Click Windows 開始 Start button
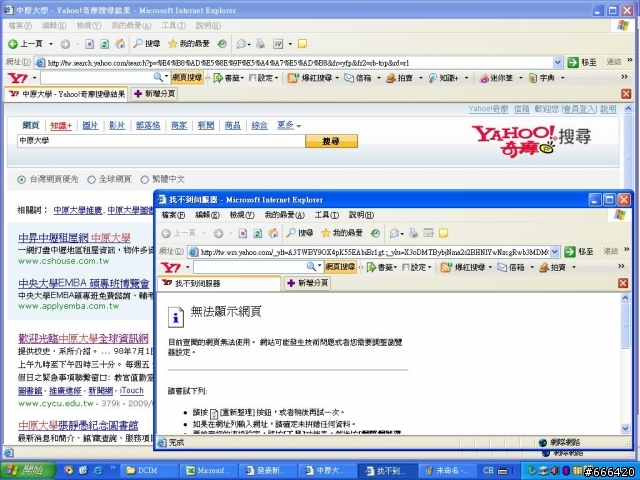Screen dimensions: 640x480 (28, 470)
